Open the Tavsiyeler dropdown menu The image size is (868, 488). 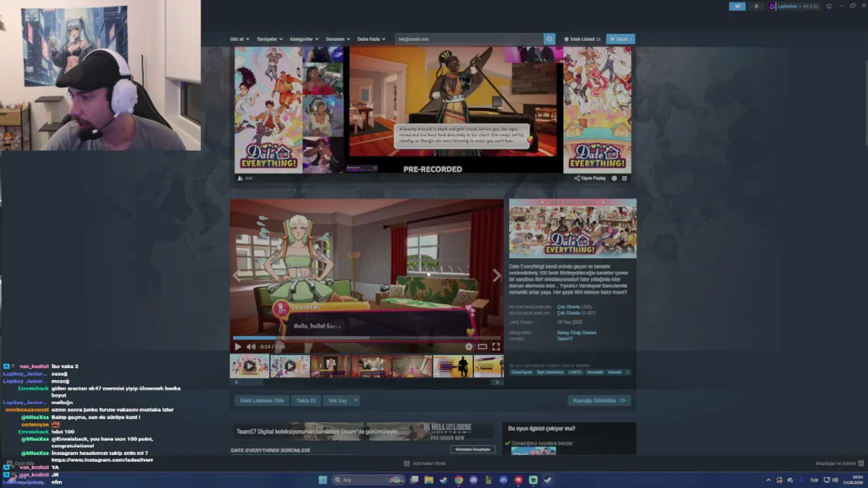[269, 39]
